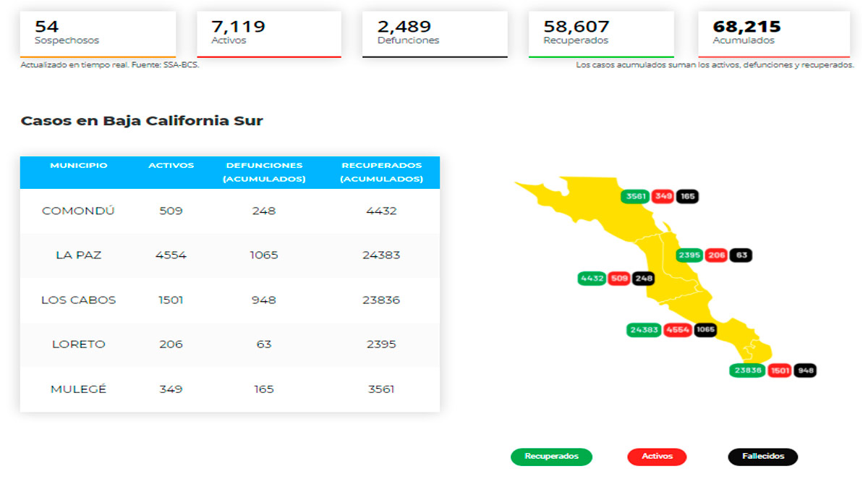Click black 948 badge on the map
Image resolution: width=868 pixels, height=482 pixels.
(805, 371)
